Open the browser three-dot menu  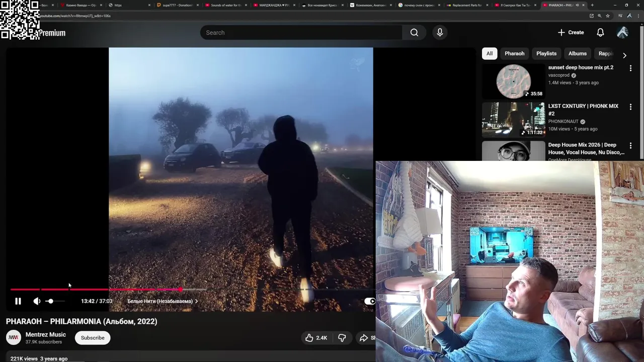coord(638,16)
